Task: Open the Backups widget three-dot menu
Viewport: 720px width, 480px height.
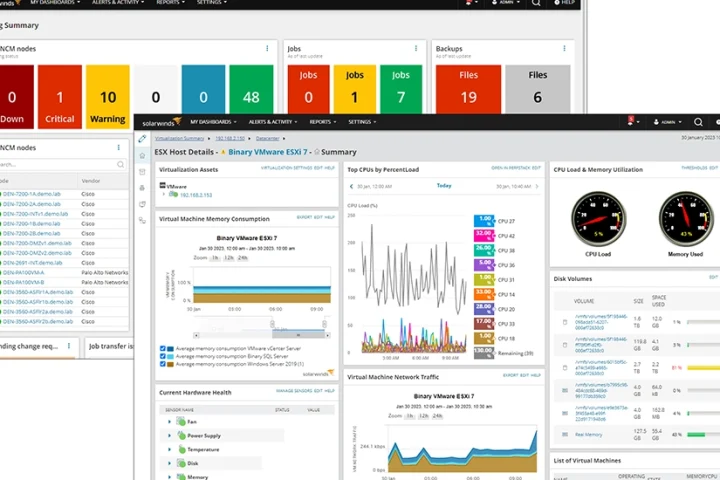Action: 565,48
